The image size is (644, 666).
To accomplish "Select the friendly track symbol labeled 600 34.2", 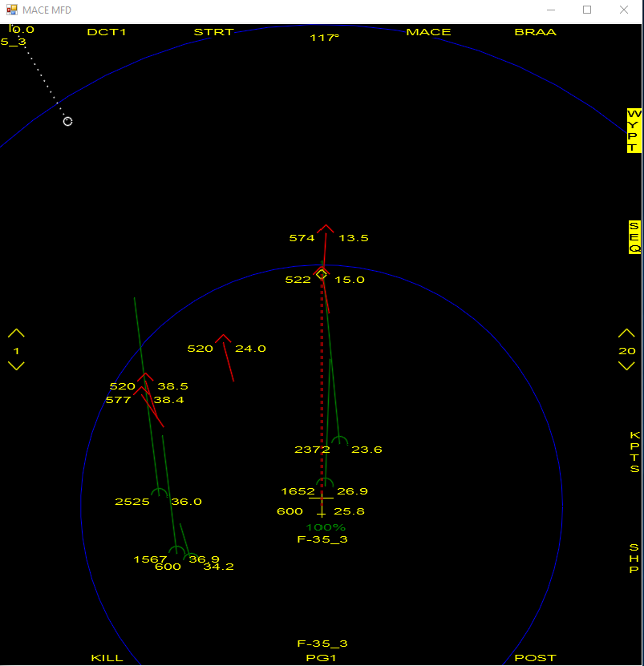I will (190, 557).
